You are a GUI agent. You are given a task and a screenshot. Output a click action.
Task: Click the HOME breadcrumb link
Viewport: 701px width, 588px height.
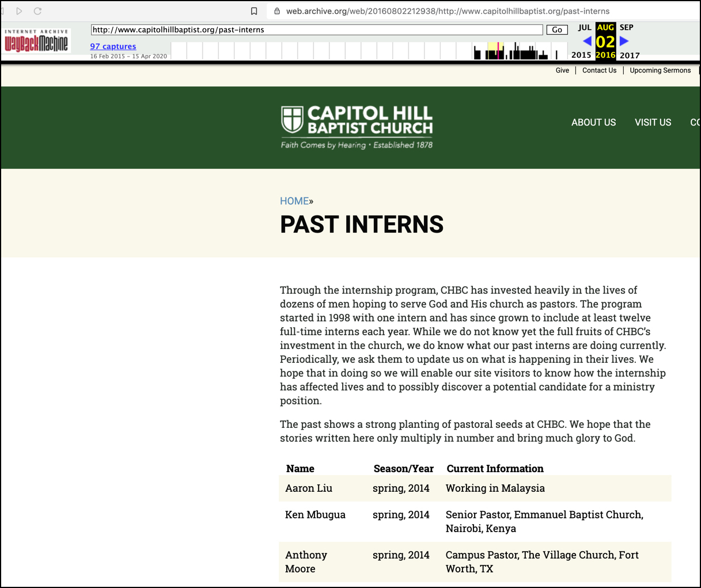click(294, 201)
